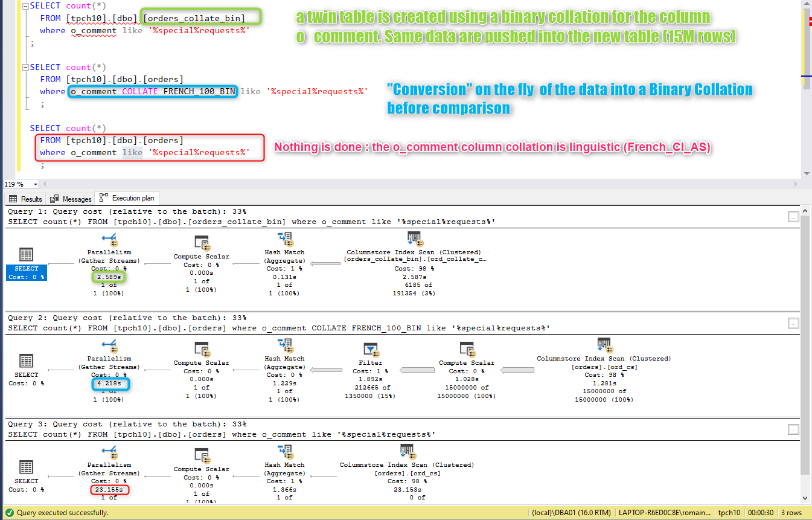Collapse the Query 3 plan pane using its corner button

pos(794,429)
